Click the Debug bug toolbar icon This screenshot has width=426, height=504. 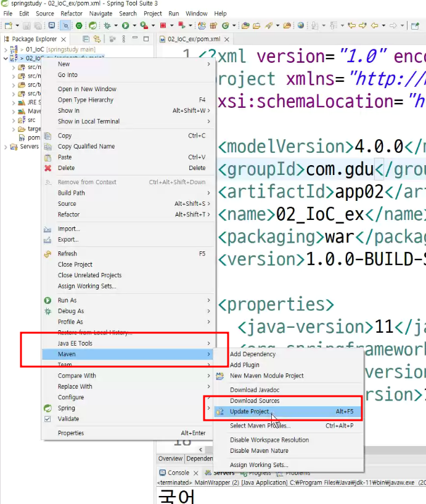pyautogui.click(x=107, y=26)
